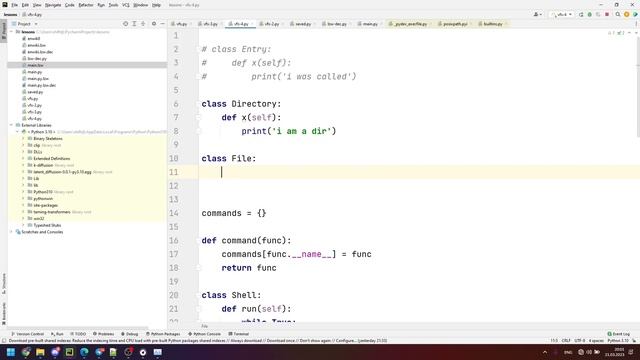640x360 pixels.
Task: Click the Project panel horizontal scrollbar
Action: click(x=78, y=328)
